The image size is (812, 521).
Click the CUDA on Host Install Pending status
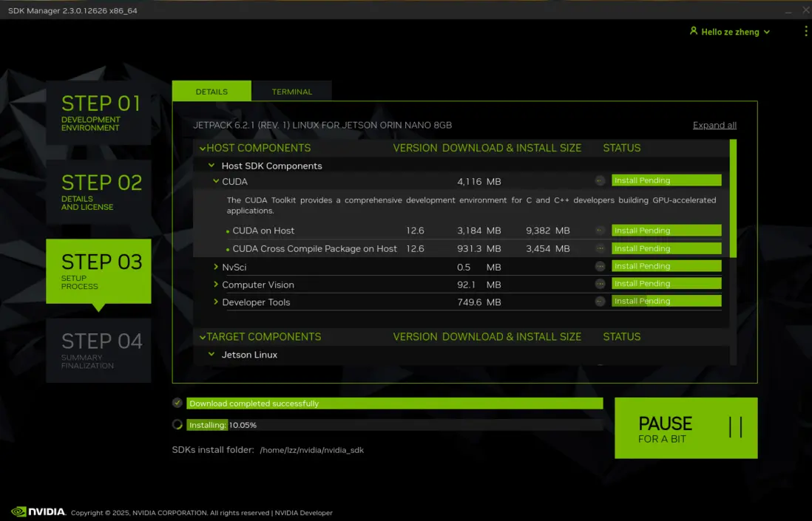[x=666, y=231]
